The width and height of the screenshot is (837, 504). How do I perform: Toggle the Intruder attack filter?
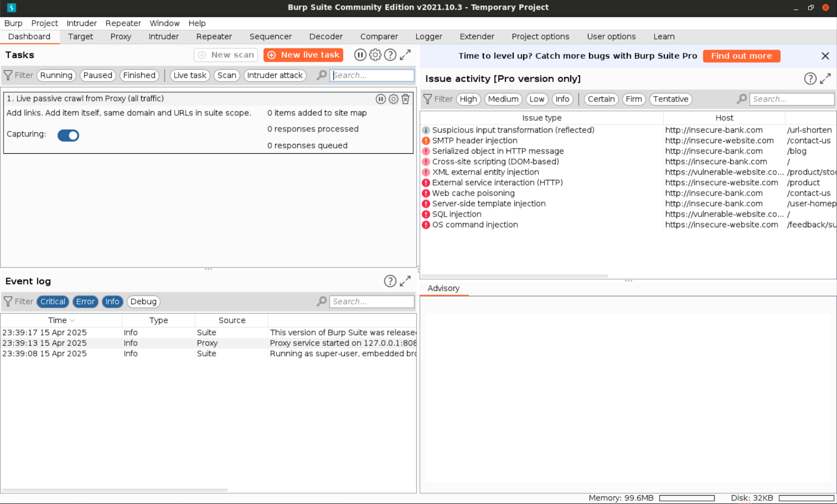click(275, 75)
